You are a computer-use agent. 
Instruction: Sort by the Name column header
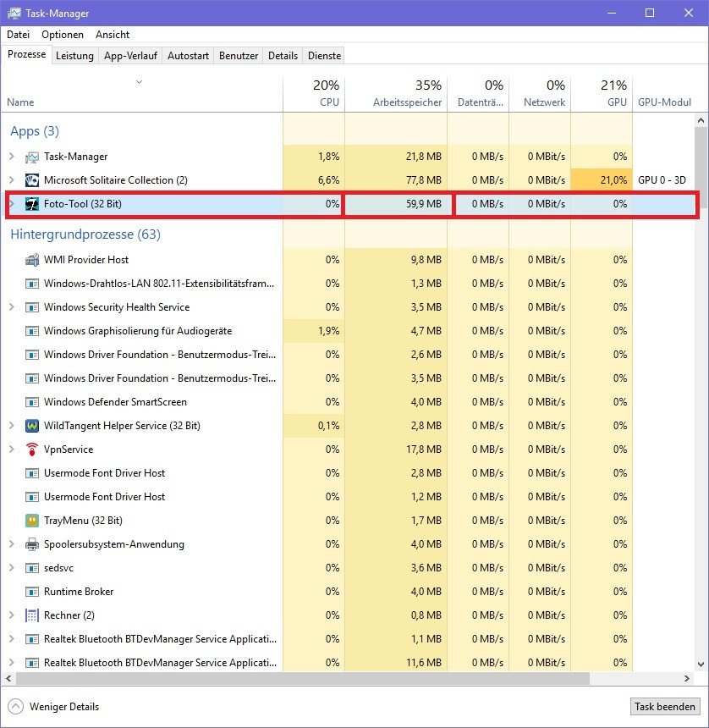coord(141,94)
